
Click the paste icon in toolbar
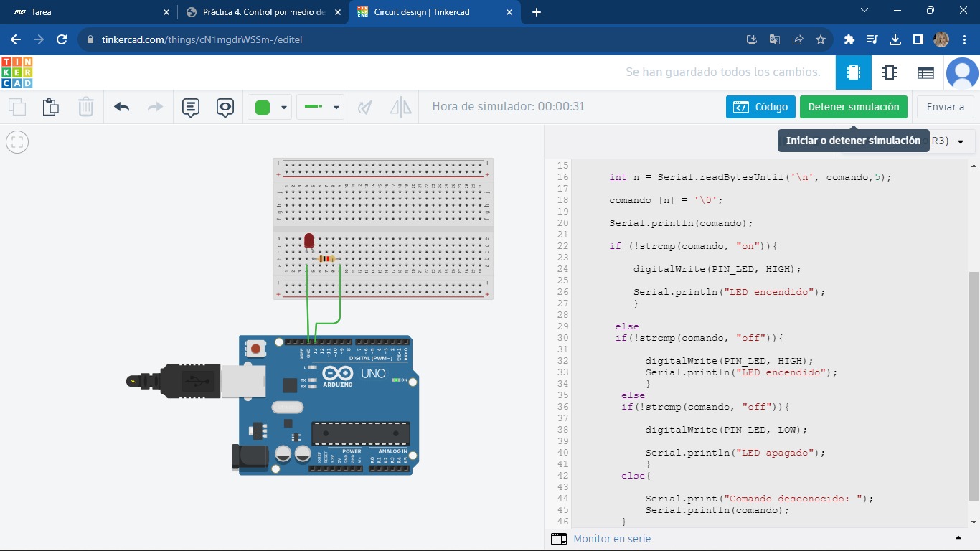point(50,107)
